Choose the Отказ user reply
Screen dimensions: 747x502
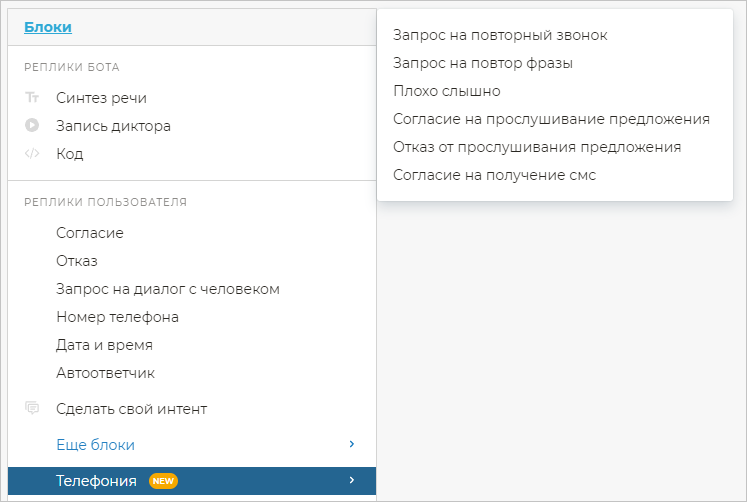[x=77, y=261]
